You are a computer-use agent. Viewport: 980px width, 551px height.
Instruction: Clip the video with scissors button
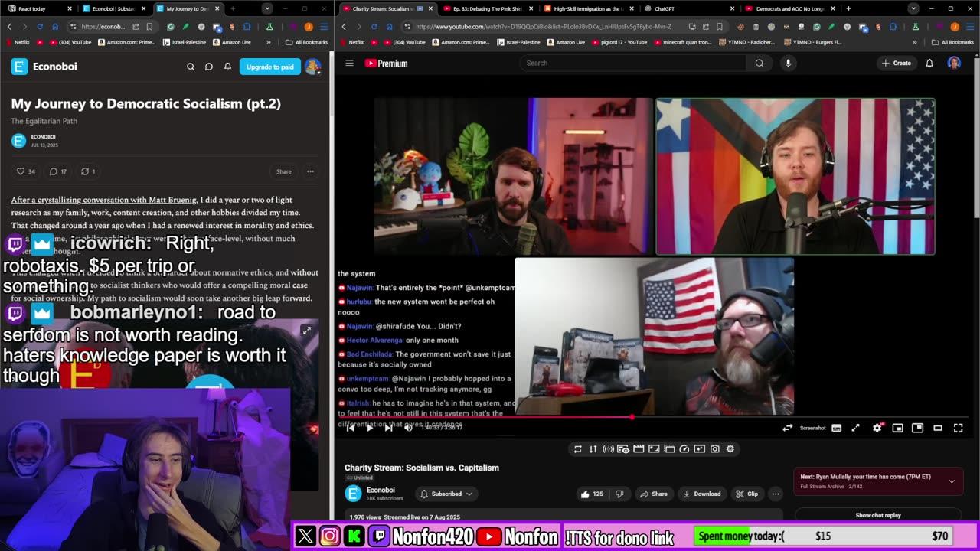pos(746,494)
